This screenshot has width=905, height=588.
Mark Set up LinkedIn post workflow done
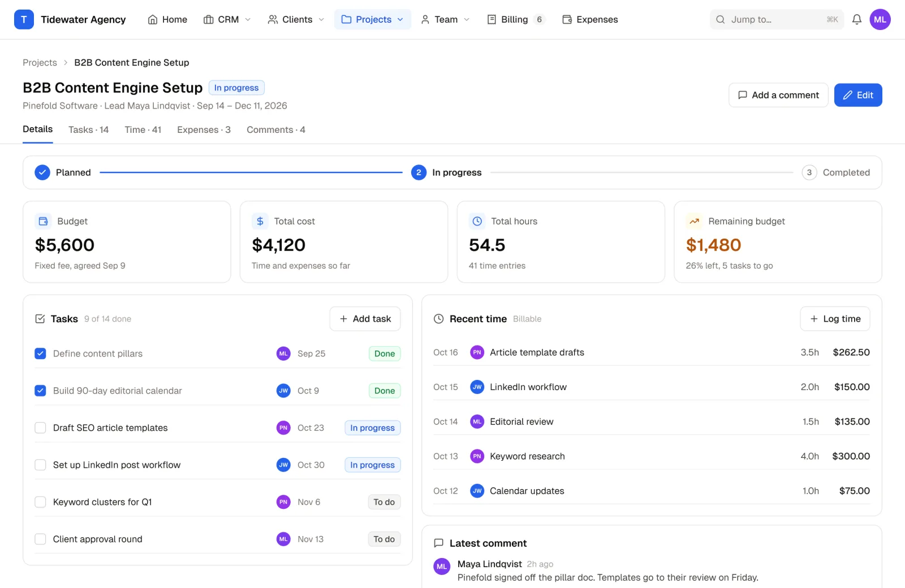40,465
